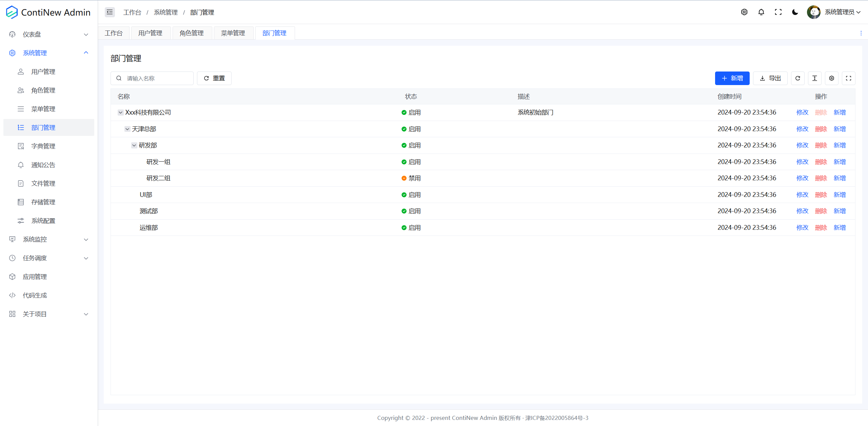Refresh the department table
This screenshot has width=868, height=426.
click(798, 78)
